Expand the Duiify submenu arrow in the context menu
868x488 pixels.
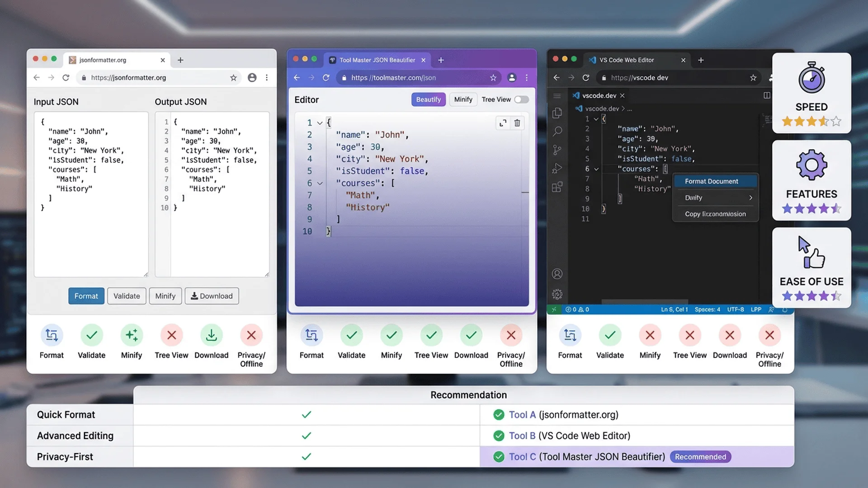coord(750,198)
